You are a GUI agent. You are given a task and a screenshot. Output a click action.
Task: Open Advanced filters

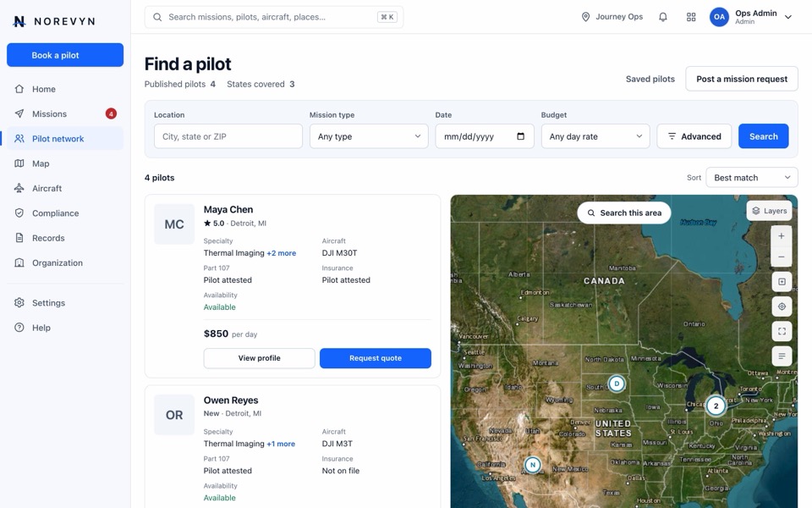pyautogui.click(x=694, y=136)
